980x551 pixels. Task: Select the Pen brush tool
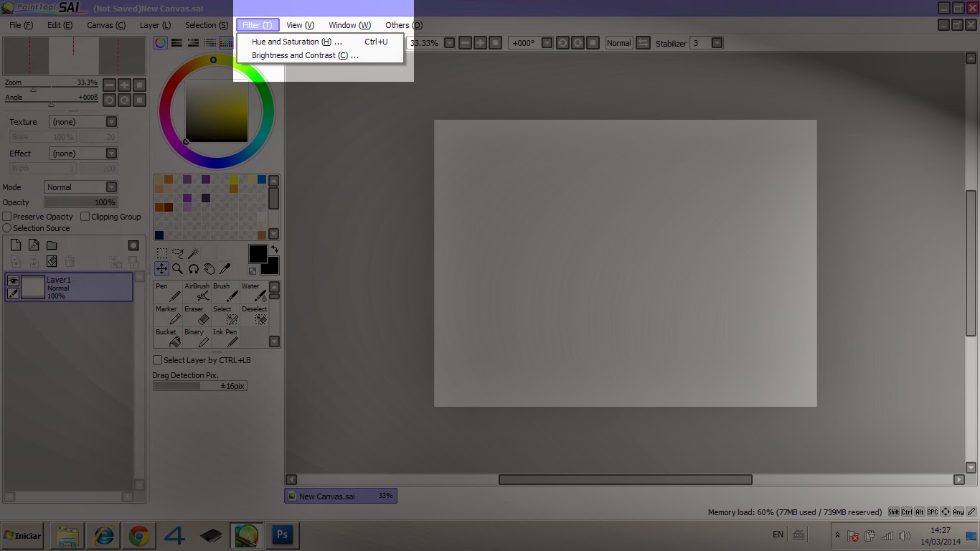168,291
